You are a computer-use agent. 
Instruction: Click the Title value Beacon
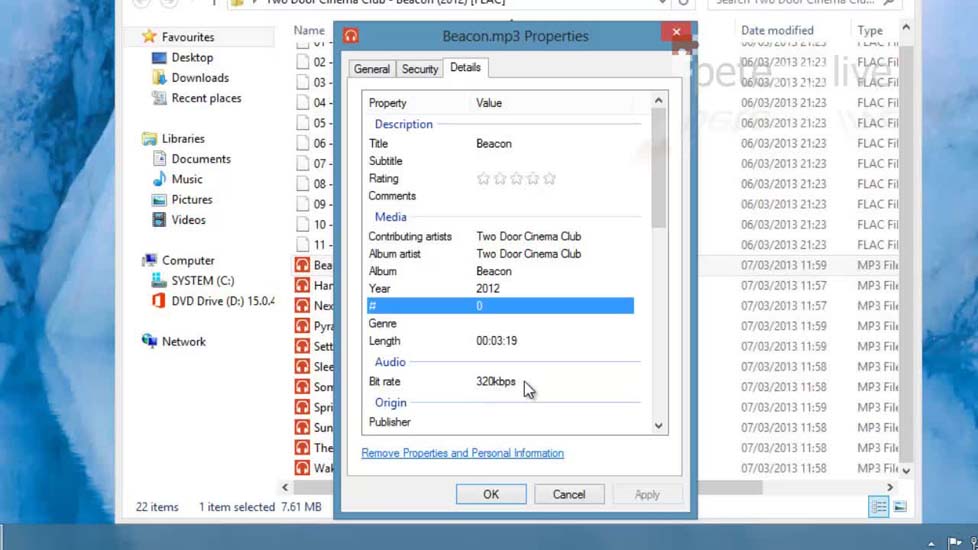(x=493, y=143)
